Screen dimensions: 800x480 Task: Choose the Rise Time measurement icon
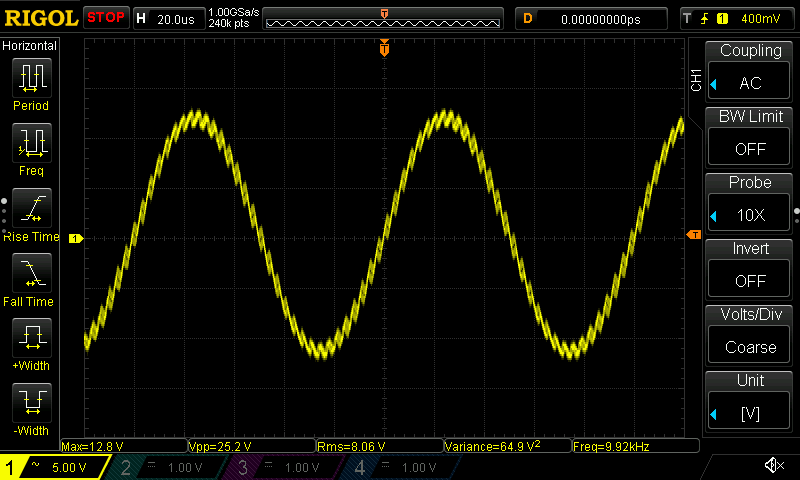[31, 208]
